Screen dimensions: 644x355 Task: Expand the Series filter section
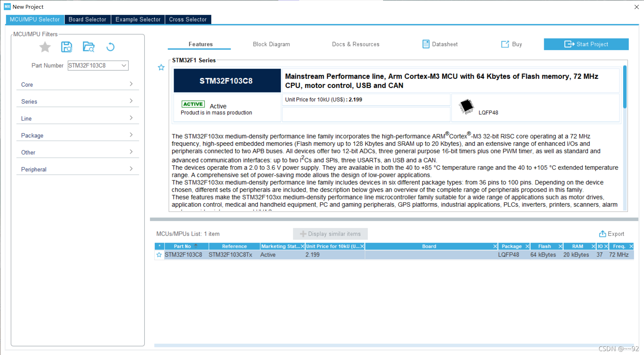coord(78,101)
